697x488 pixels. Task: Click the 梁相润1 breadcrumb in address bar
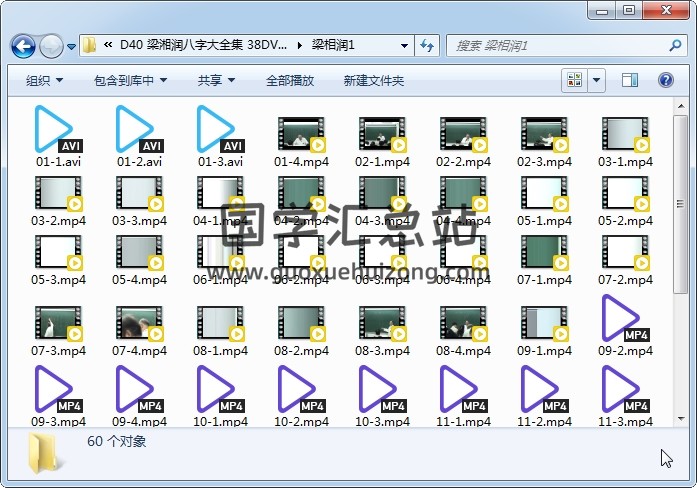pyautogui.click(x=333, y=46)
